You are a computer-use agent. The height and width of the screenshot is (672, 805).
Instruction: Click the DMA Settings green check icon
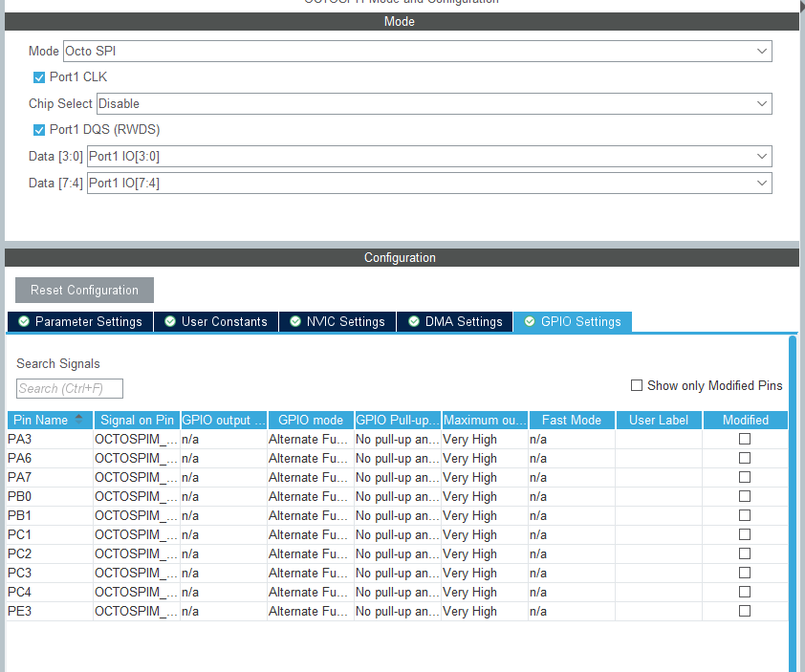[x=414, y=321]
